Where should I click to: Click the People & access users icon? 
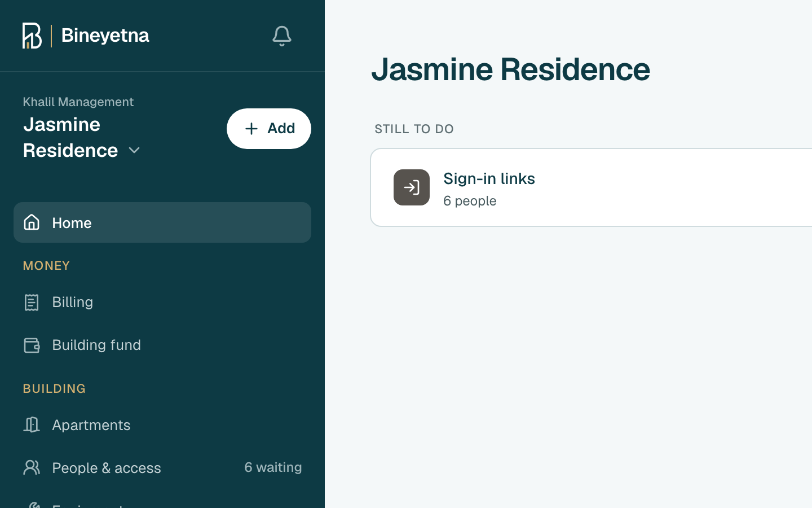[x=32, y=467]
